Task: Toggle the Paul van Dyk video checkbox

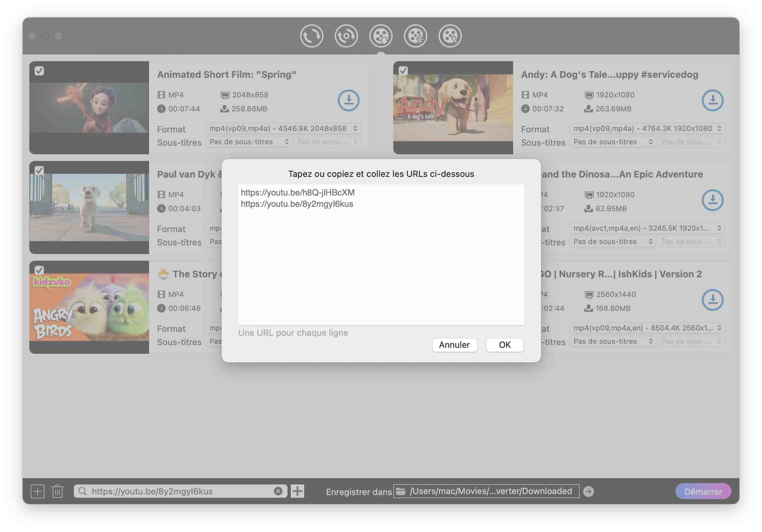Action: click(x=39, y=171)
